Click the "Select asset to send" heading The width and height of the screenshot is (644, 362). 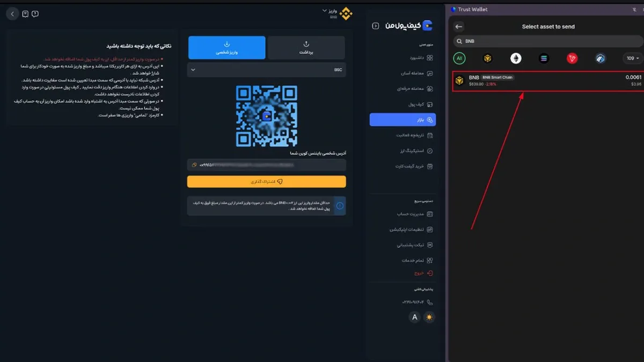click(x=548, y=27)
